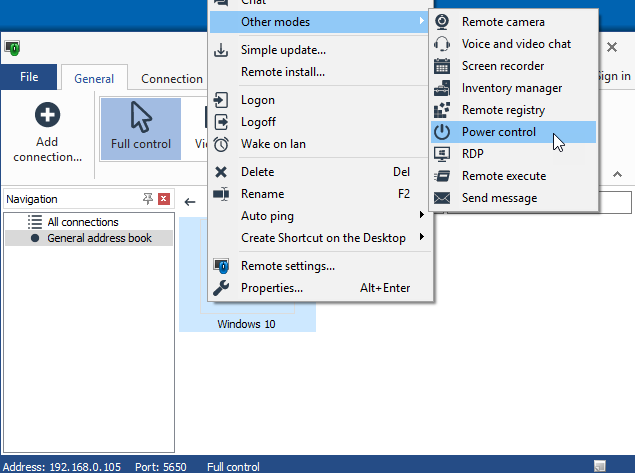Open Inventory manager from the submenu
Screen dimensions: 635x473
(x=511, y=88)
